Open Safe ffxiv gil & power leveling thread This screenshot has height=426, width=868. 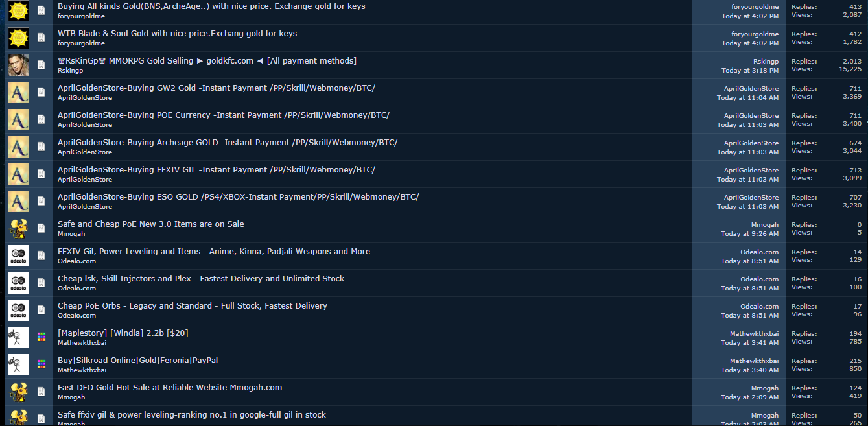(192, 415)
